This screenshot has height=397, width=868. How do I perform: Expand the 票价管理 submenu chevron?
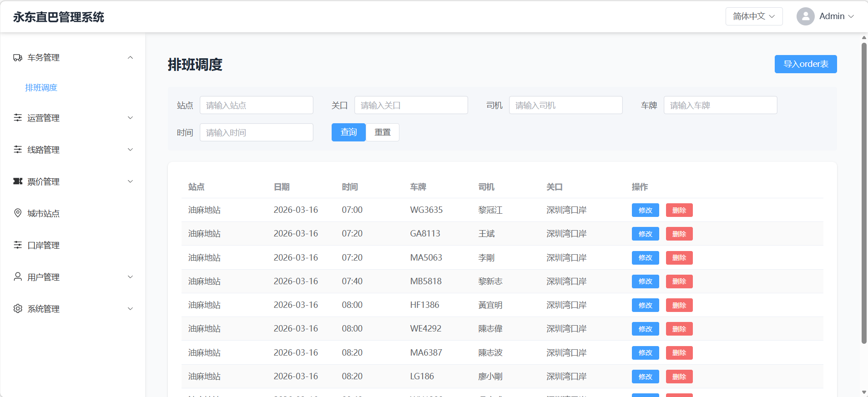click(x=131, y=181)
